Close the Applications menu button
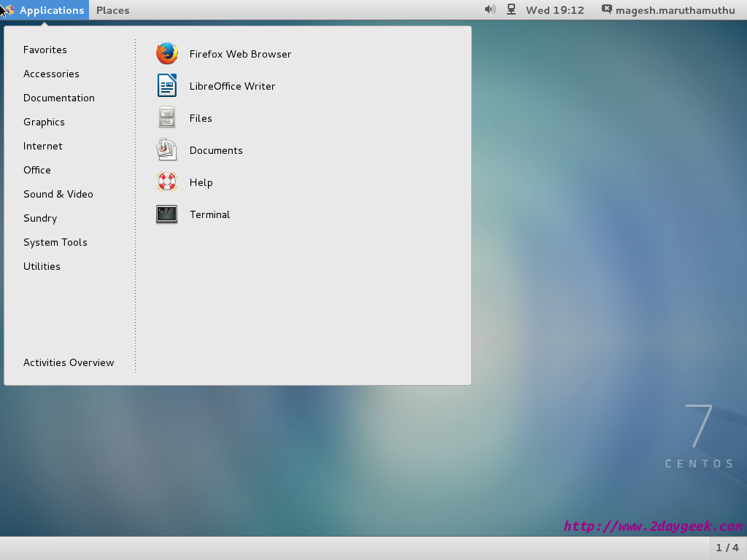Image resolution: width=747 pixels, height=560 pixels. click(45, 10)
